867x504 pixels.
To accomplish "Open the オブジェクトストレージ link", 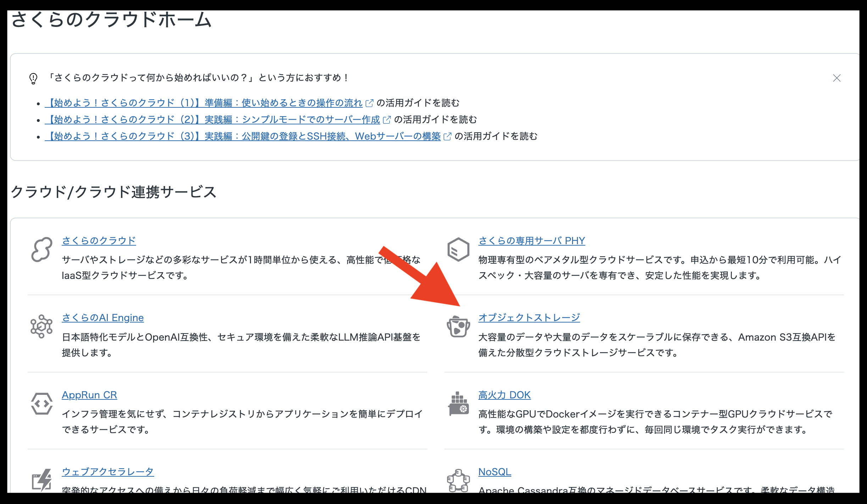I will (529, 318).
